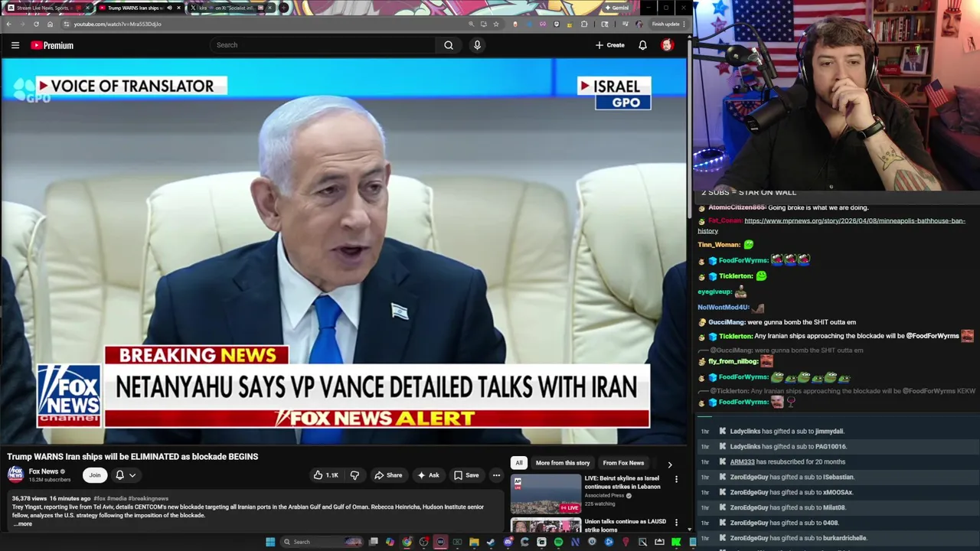The image size is (980, 551).
Task: Open Beirut skyline live video thumbnail
Action: (x=546, y=494)
